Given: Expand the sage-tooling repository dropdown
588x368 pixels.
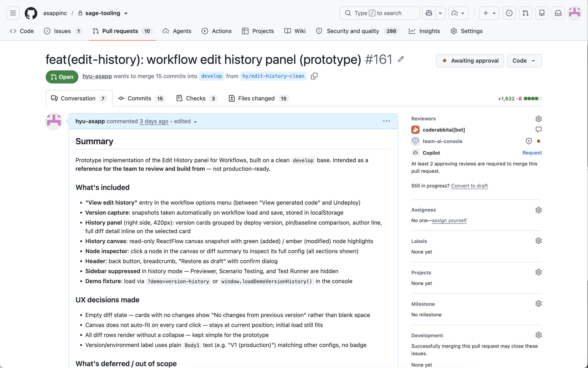Looking at the screenshot, I should pyautogui.click(x=126, y=13).
